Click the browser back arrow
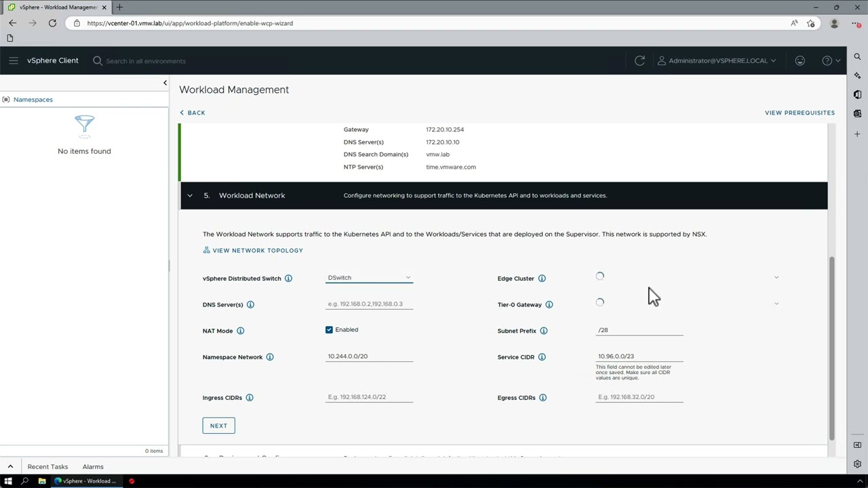 pos(12,23)
